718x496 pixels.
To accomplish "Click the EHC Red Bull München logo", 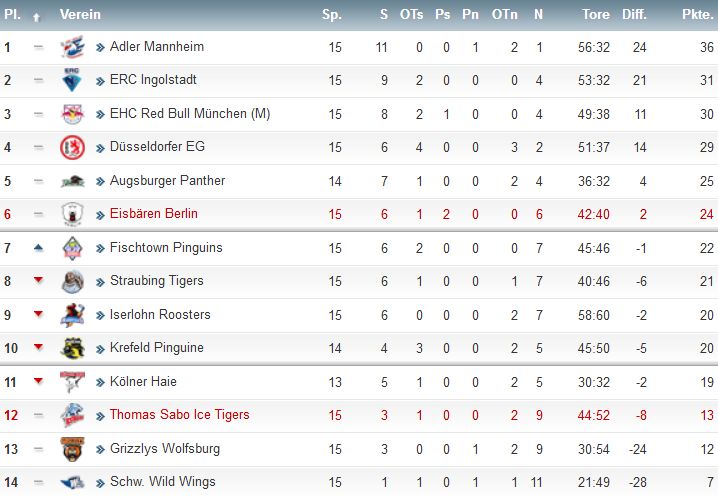I will 72,114.
